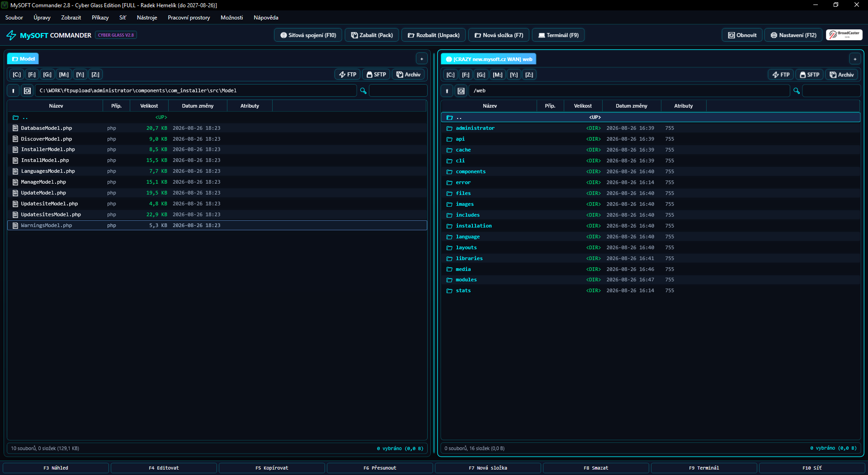
Task: Open the Pracovní prostory menu
Action: (x=189, y=18)
